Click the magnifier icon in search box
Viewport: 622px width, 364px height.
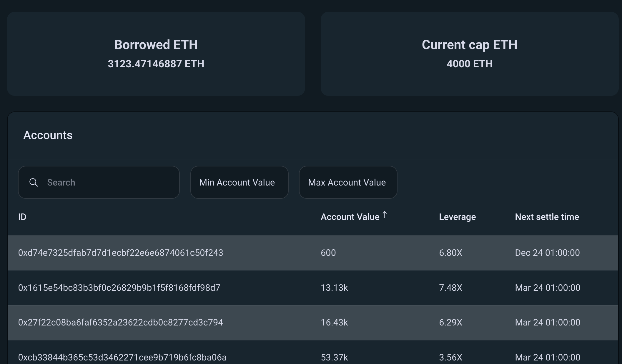click(x=34, y=183)
